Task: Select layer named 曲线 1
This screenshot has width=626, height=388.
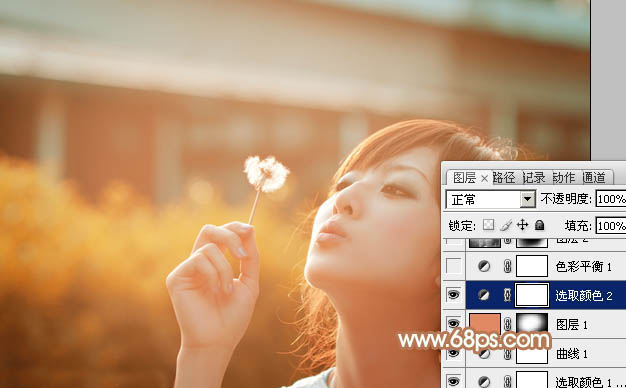Action: 572,354
